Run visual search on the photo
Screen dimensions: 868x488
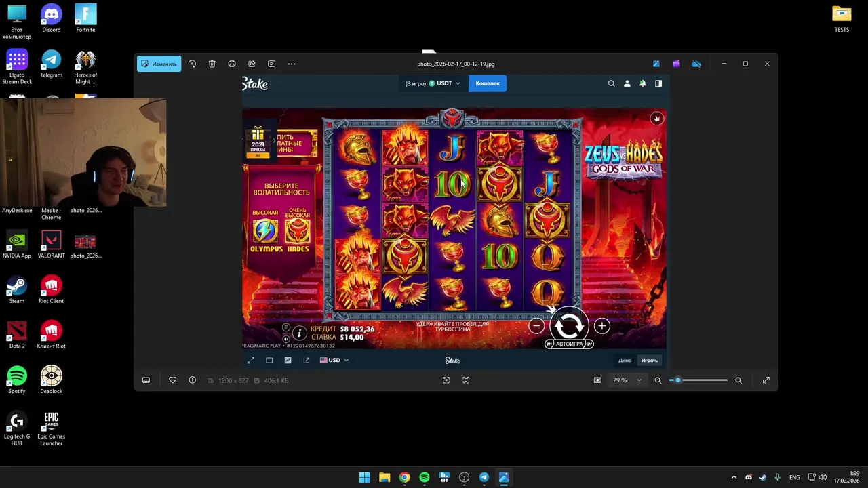pos(446,380)
